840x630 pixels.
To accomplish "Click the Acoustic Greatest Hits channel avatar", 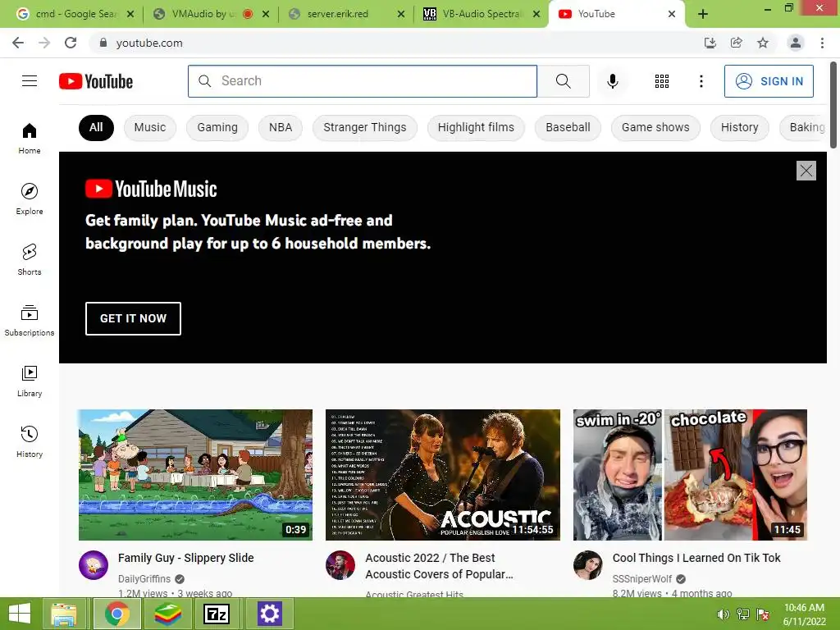I will coord(340,565).
